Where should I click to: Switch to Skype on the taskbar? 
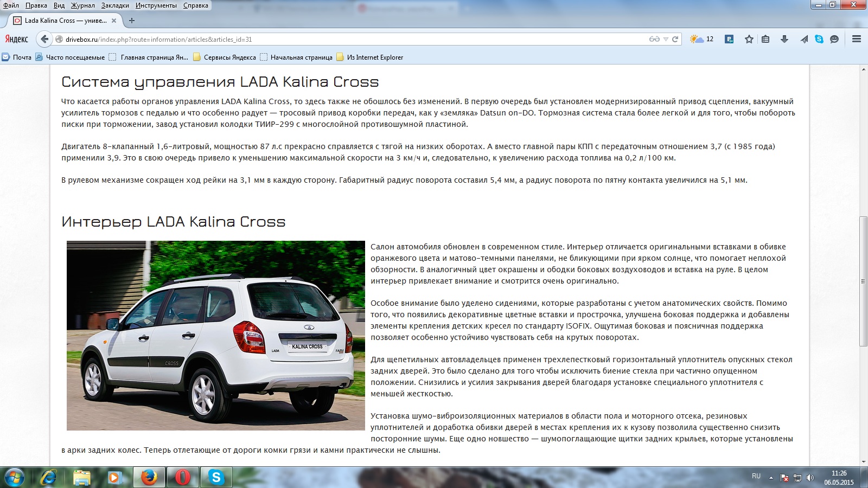click(x=216, y=477)
